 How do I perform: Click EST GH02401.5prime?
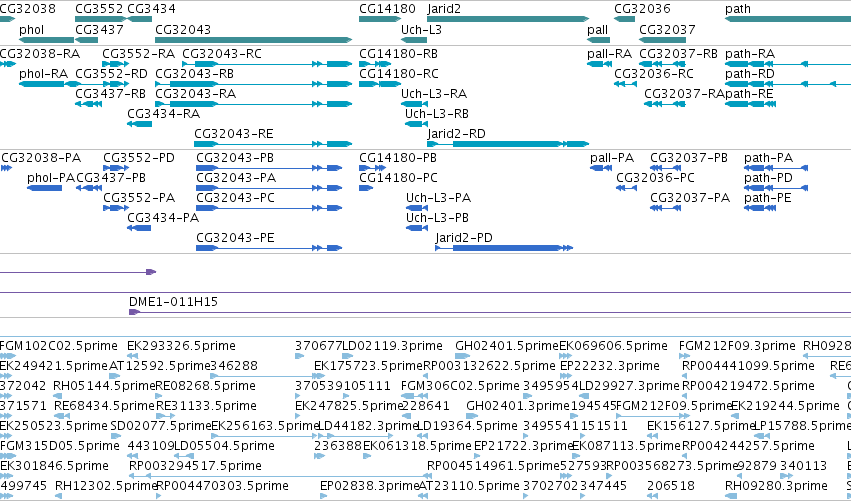(x=507, y=346)
